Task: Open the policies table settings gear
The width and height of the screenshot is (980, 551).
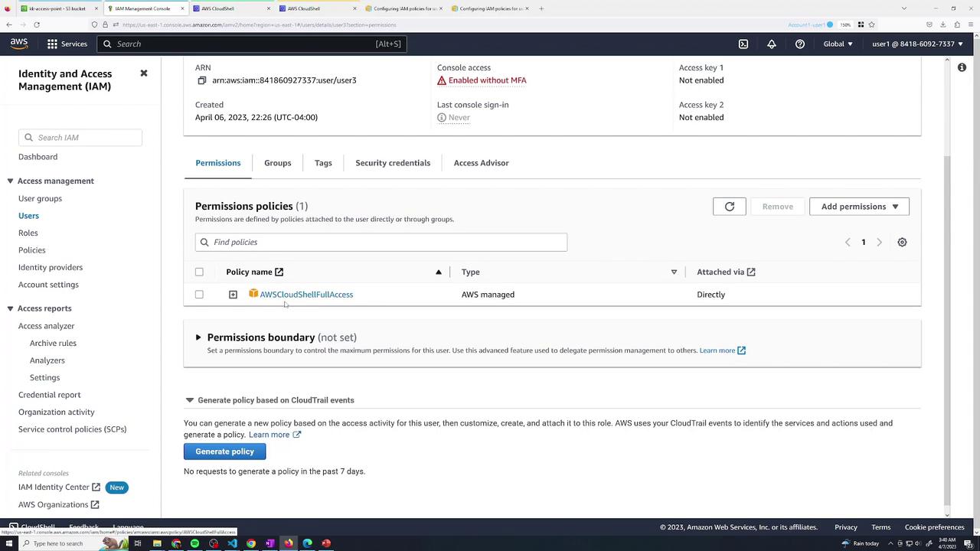Action: [x=902, y=242]
